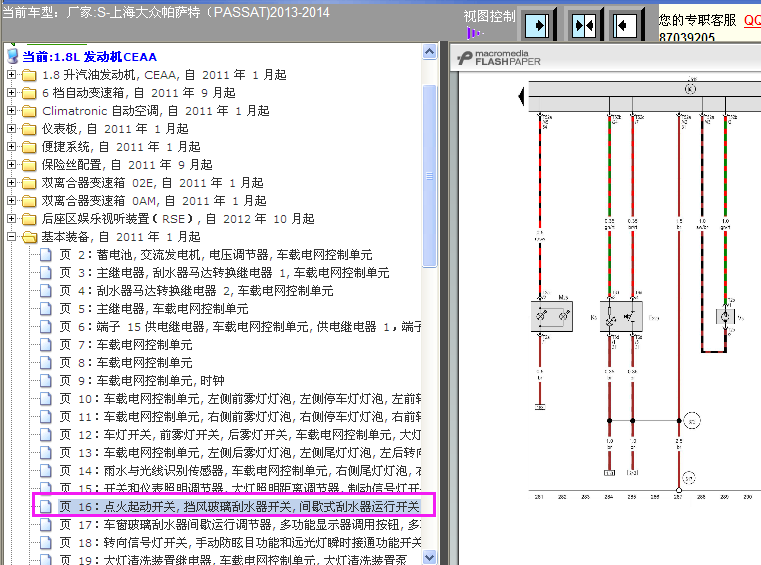Expand the 仪表板 node

pos(11,129)
